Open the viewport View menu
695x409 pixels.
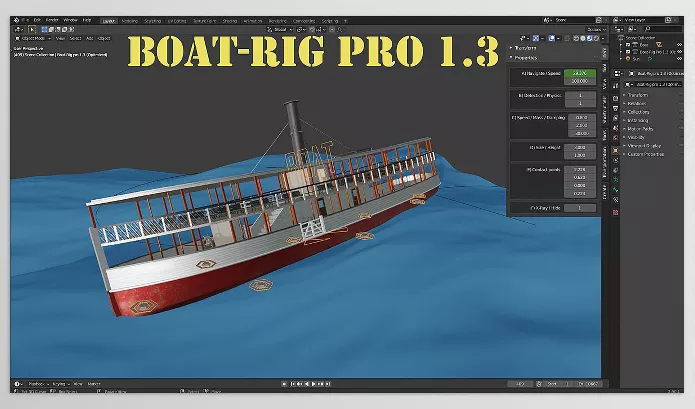[60, 39]
